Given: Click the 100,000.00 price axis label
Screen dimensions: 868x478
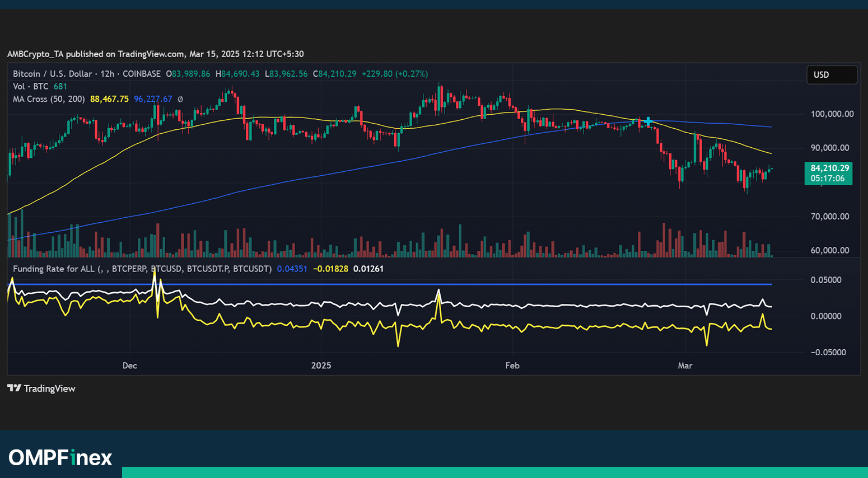Looking at the screenshot, I should 832,114.
